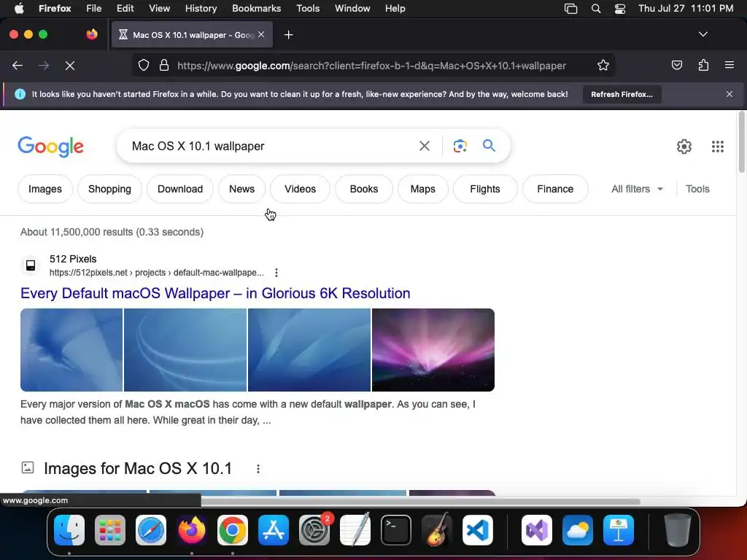The width and height of the screenshot is (747, 560).
Task: Switch to Maps results
Action: (x=422, y=189)
